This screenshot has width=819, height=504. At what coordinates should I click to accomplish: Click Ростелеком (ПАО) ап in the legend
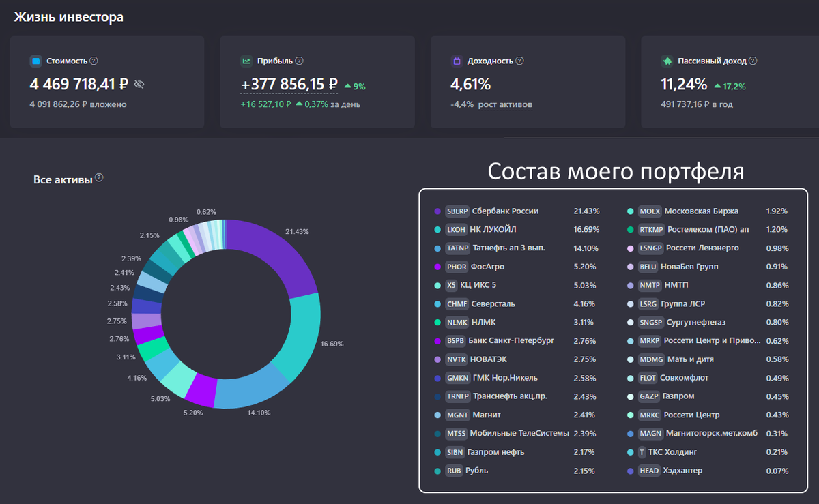708,230
